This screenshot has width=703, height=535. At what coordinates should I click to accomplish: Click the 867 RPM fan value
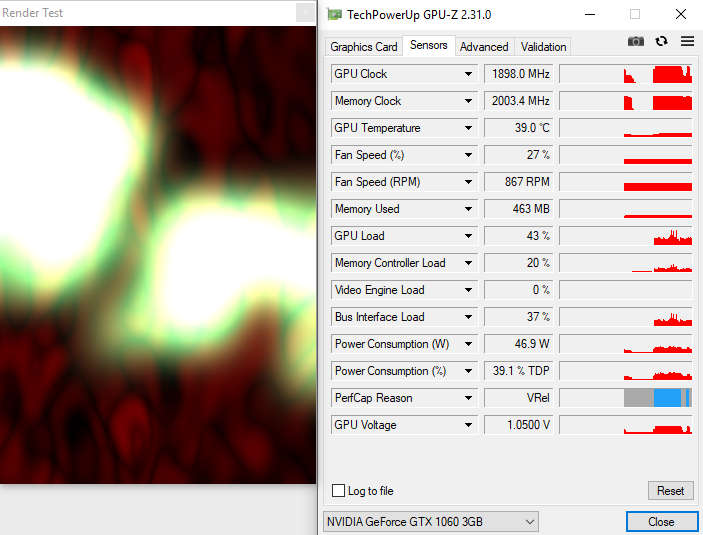tap(519, 182)
